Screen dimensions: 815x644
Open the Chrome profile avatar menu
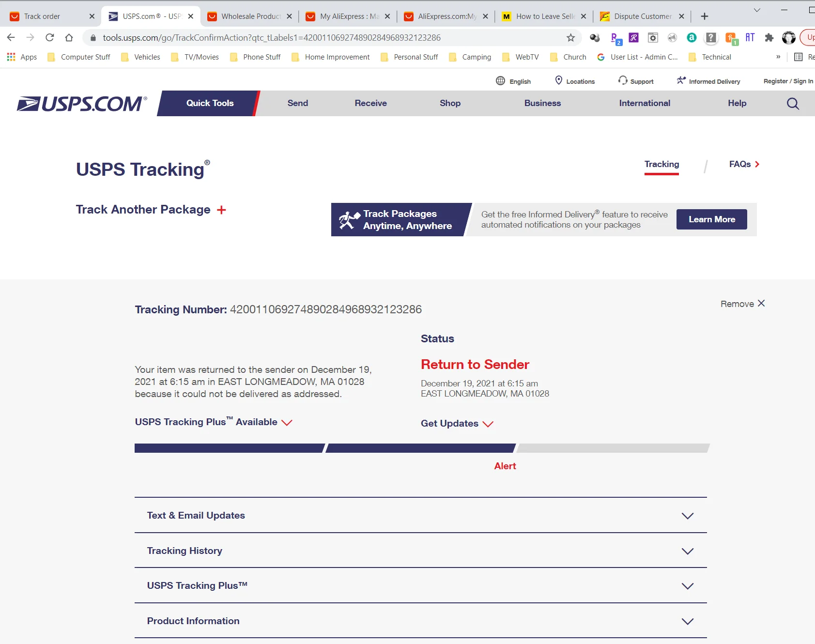[789, 38]
